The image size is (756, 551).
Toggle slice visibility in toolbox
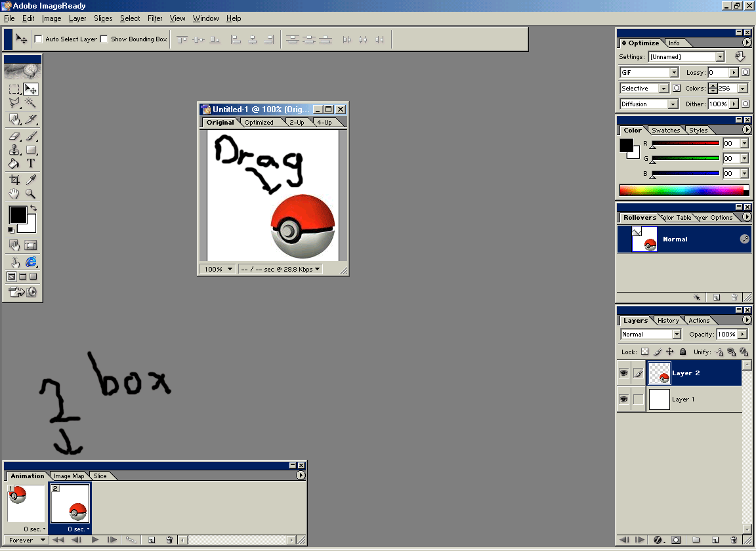(x=30, y=245)
